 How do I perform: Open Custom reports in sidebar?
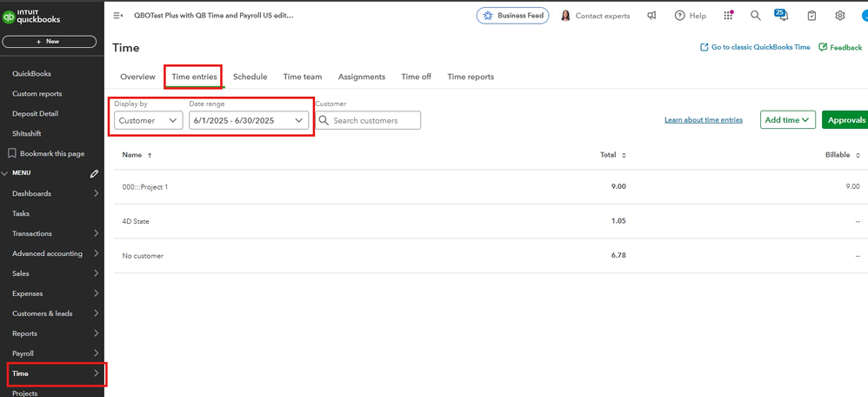pyautogui.click(x=37, y=94)
